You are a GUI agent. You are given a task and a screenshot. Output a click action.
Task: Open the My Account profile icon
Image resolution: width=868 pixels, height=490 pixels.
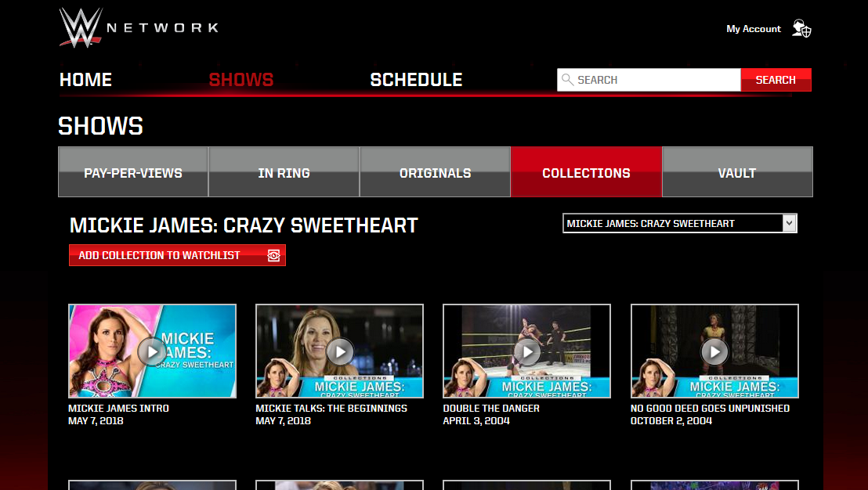801,29
